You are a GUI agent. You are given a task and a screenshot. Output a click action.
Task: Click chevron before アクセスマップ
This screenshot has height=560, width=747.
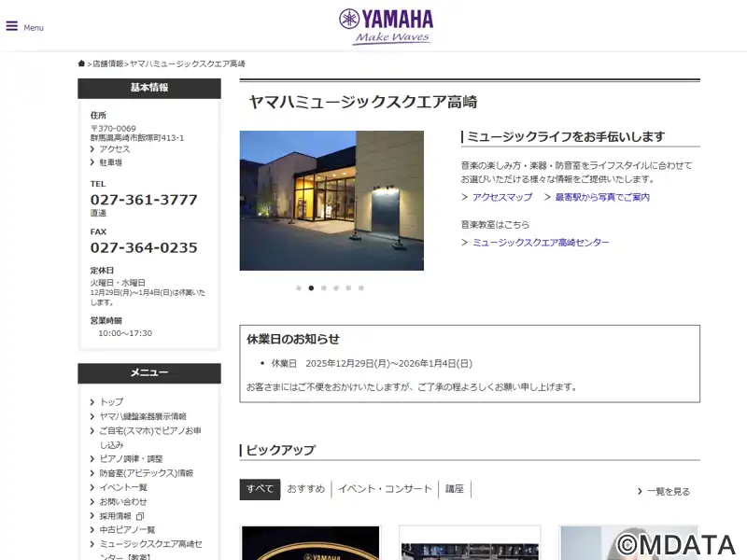coord(464,197)
